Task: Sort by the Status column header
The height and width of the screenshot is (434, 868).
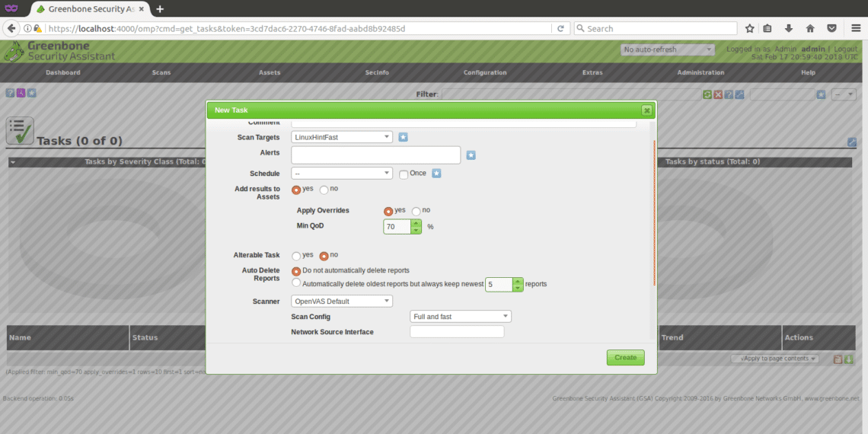Action: pos(145,337)
